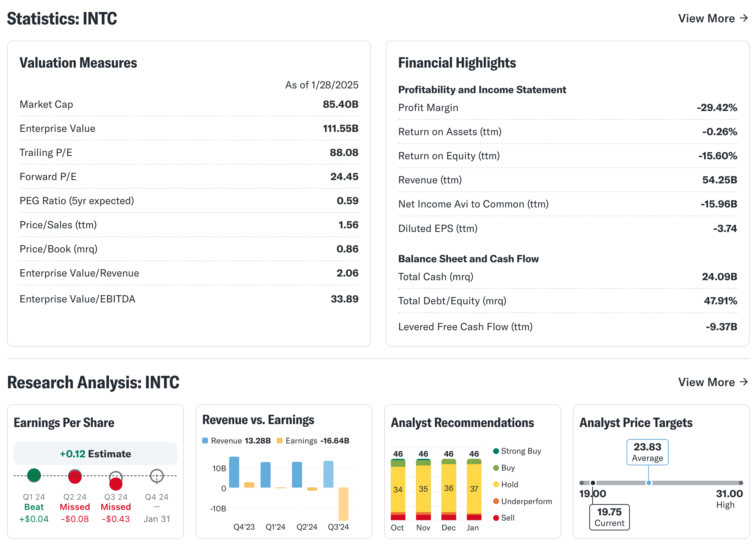Click the Underperform legend dot

pyautogui.click(x=496, y=501)
